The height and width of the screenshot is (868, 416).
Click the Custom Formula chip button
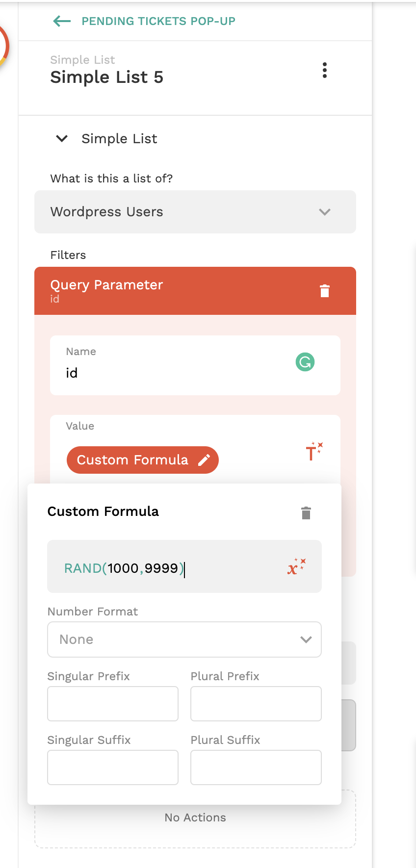[132, 460]
